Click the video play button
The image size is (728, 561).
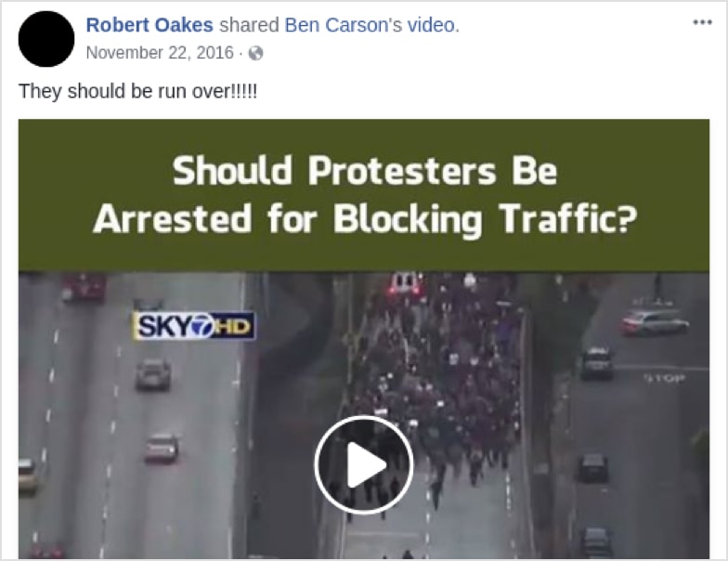coord(363,464)
